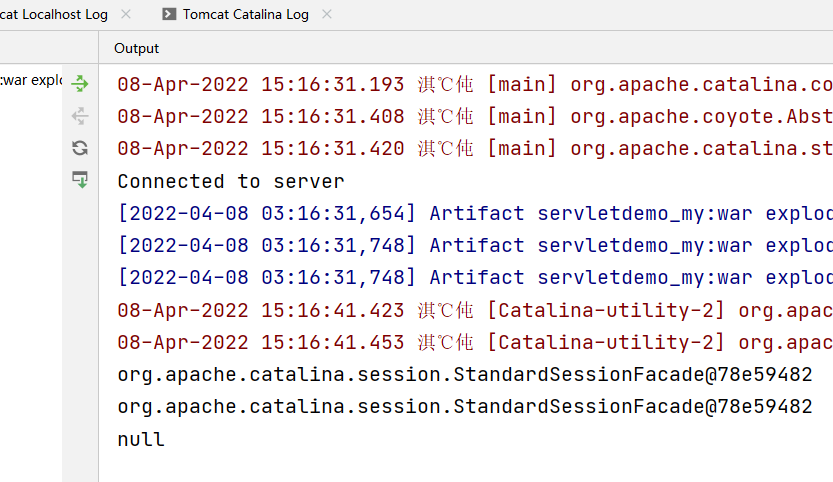Click the Output panel header label
Image resolution: width=833 pixels, height=482 pixels.
coord(137,48)
